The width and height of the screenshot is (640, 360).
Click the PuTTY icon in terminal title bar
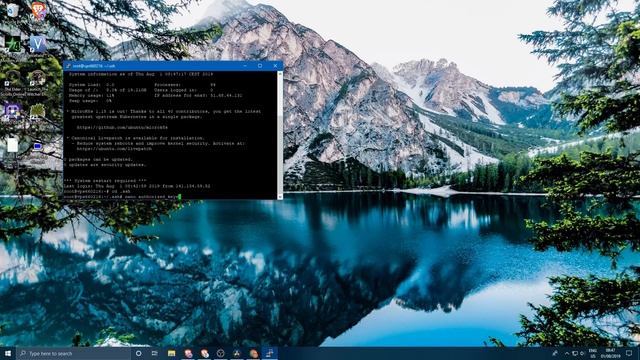pyautogui.click(x=68, y=66)
